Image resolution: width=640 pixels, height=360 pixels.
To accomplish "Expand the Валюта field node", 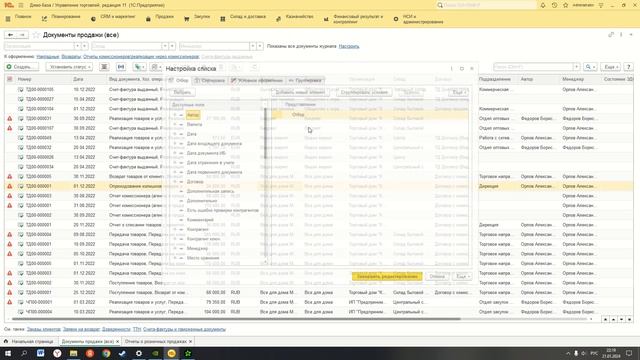I will click(x=175, y=124).
